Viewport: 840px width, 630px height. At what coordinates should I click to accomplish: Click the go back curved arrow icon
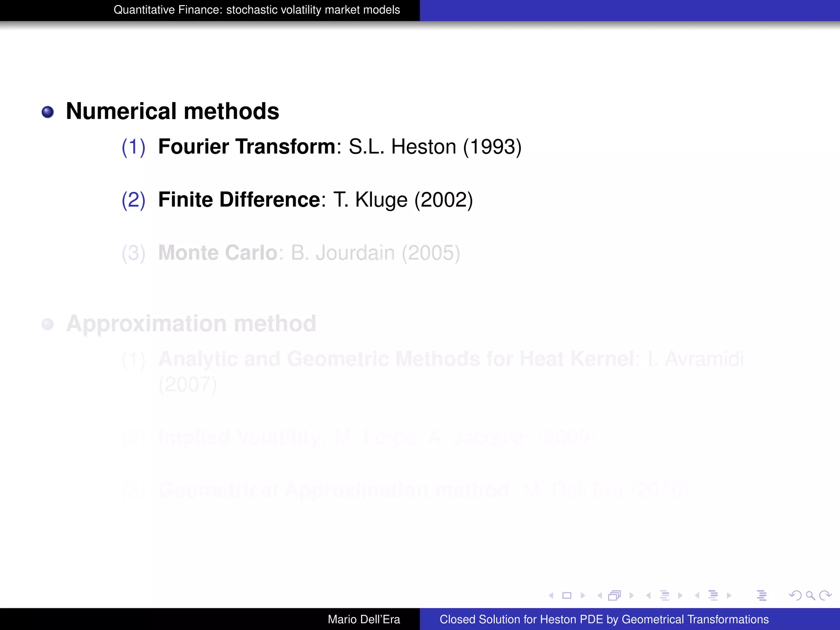pos(795,596)
